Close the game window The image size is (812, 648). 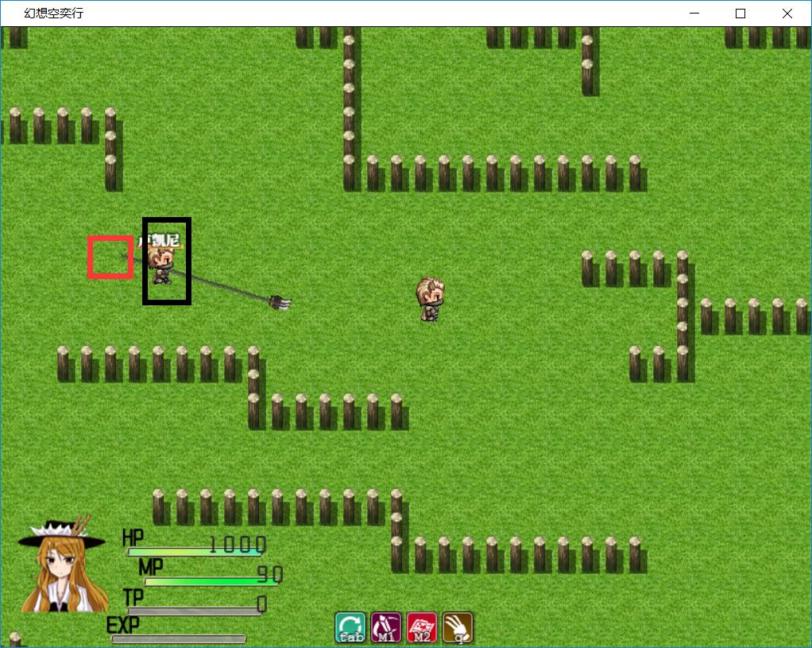pyautogui.click(x=787, y=14)
